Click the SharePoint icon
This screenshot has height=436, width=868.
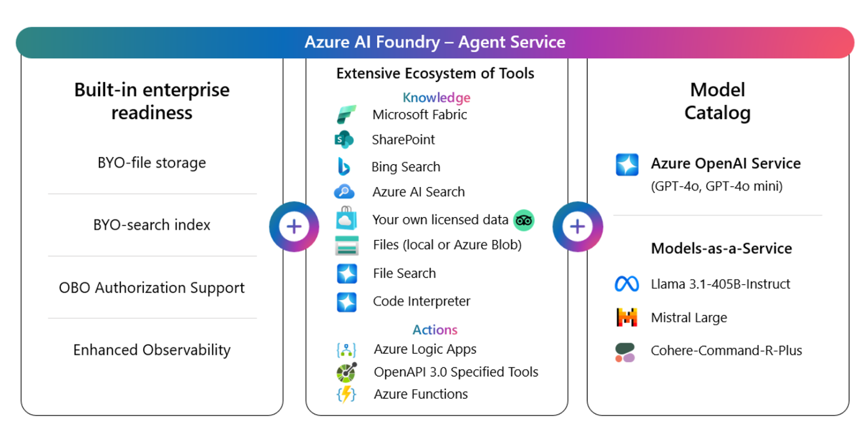pyautogui.click(x=344, y=140)
